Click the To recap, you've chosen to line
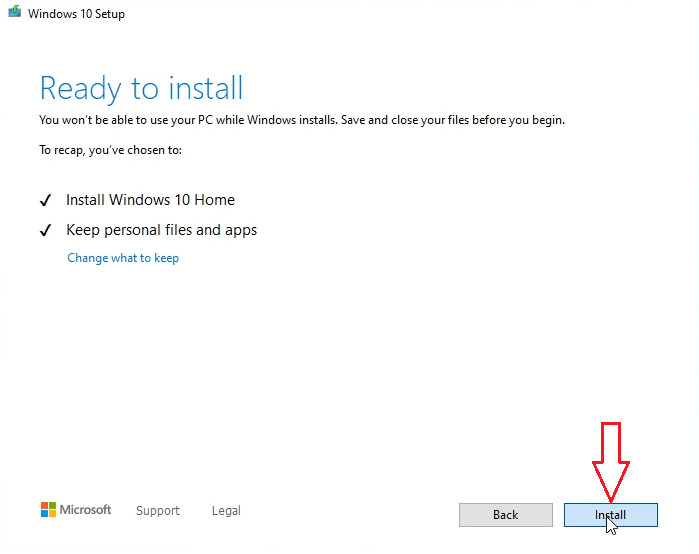This screenshot has width=699, height=554. [x=110, y=150]
